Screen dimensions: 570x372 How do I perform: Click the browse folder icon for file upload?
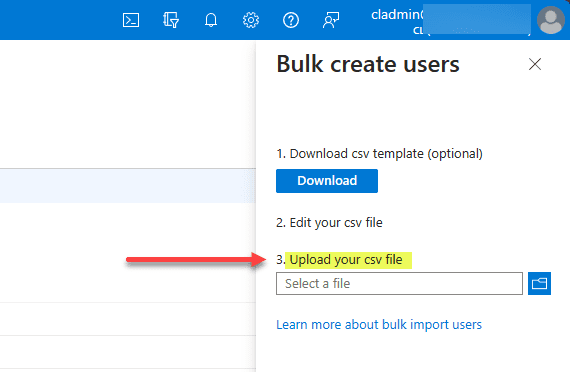(539, 283)
